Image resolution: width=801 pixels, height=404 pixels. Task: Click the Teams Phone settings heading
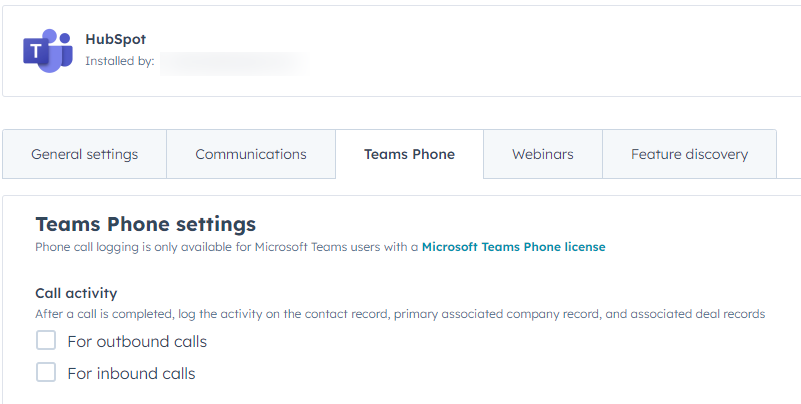tap(146, 224)
